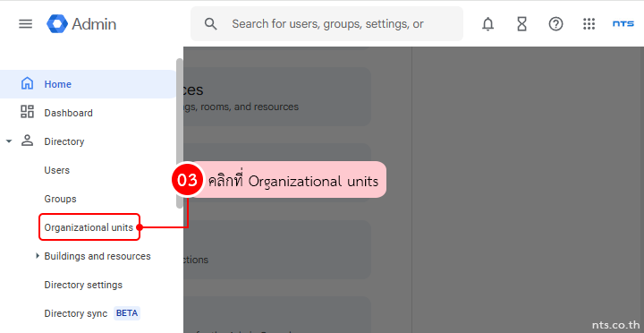This screenshot has height=333, width=644.
Task: Open the tasks hourglass icon
Action: point(521,24)
